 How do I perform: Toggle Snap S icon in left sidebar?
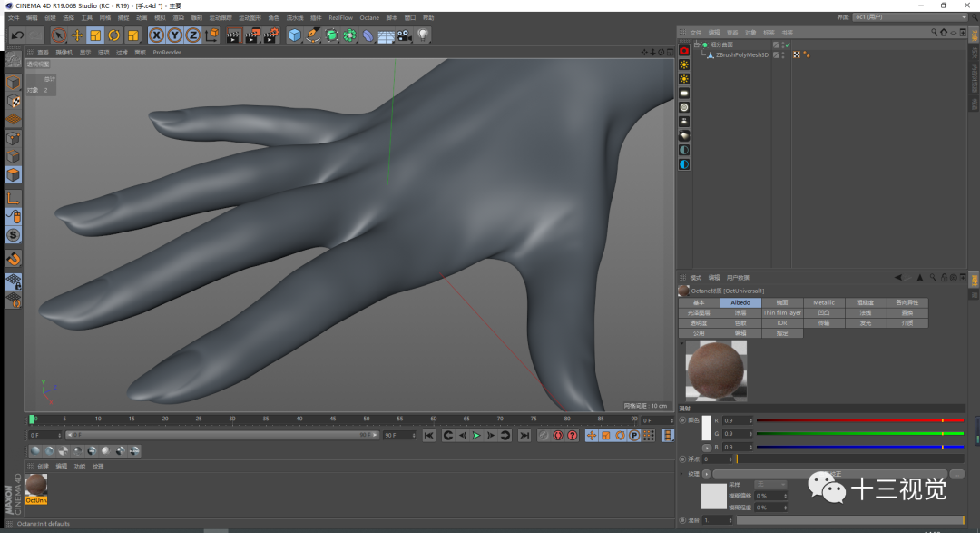(13, 235)
